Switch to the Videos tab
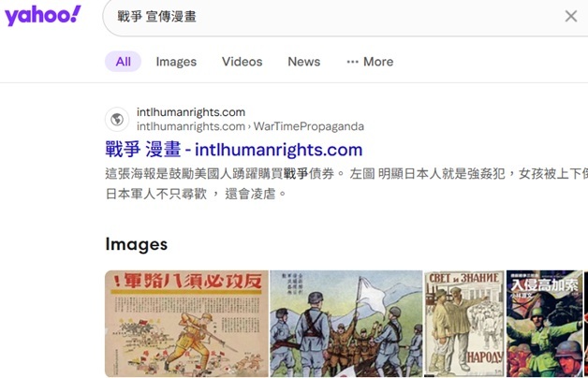This screenshot has height=378, width=588. pos(243,62)
